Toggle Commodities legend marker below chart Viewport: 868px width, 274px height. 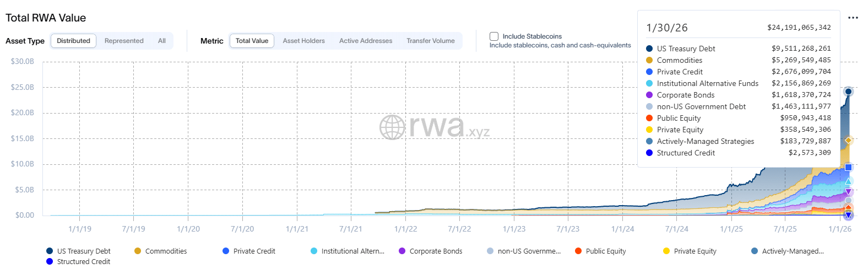click(x=138, y=251)
